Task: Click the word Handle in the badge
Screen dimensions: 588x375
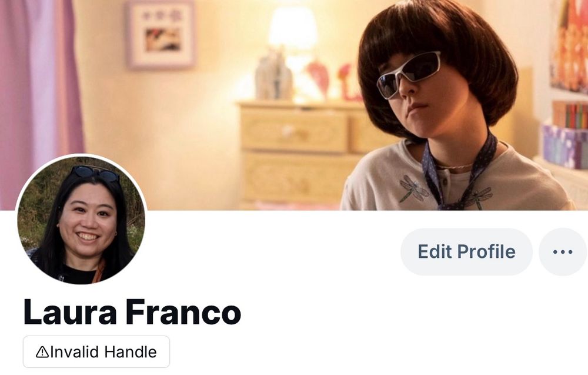Action: (131, 352)
